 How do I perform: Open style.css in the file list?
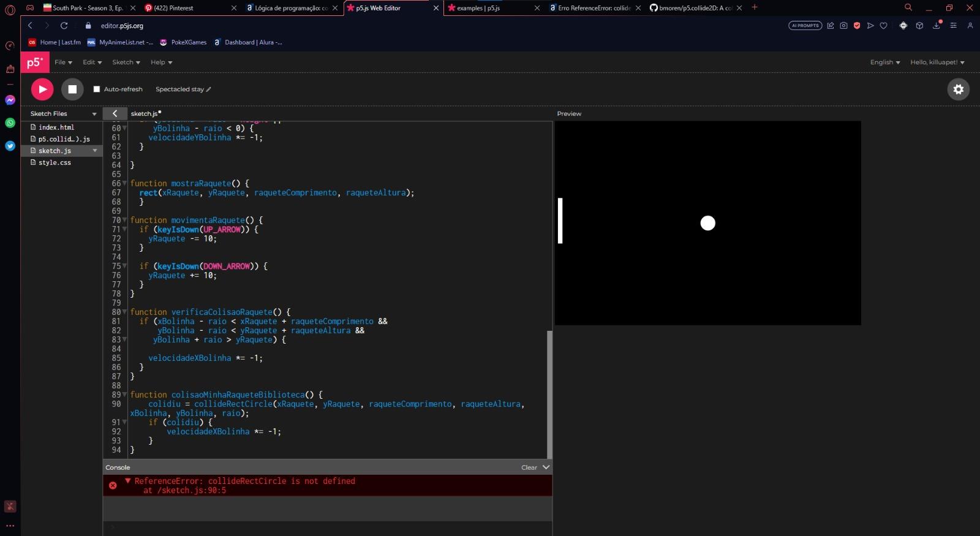(55, 163)
